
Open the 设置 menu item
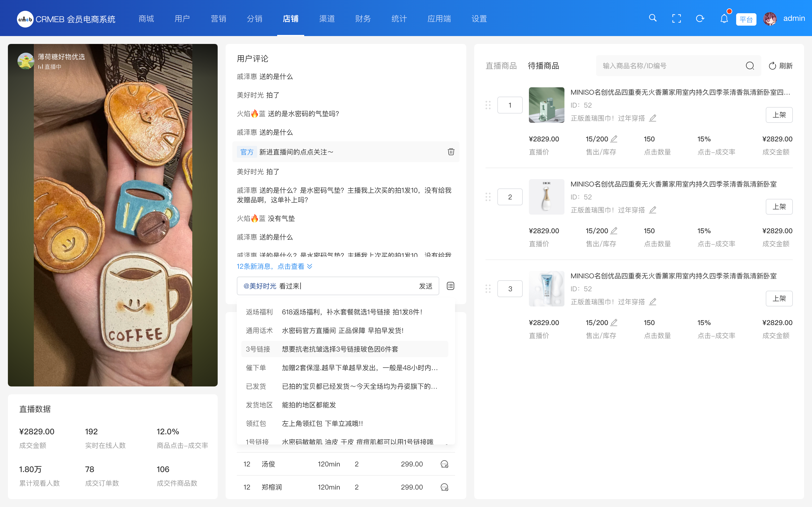(479, 19)
